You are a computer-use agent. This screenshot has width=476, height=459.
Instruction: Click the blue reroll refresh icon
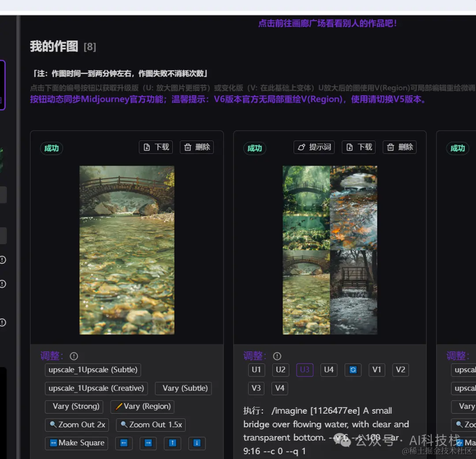pos(353,370)
